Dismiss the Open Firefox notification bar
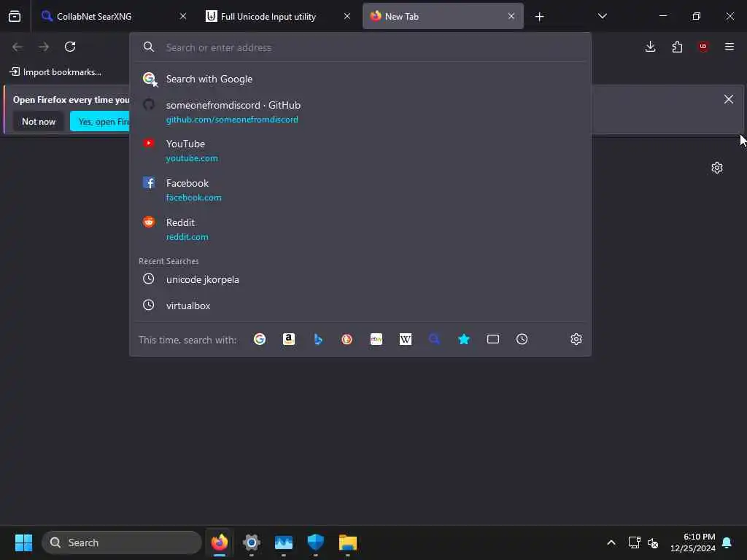The height and width of the screenshot is (560, 747). [729, 99]
